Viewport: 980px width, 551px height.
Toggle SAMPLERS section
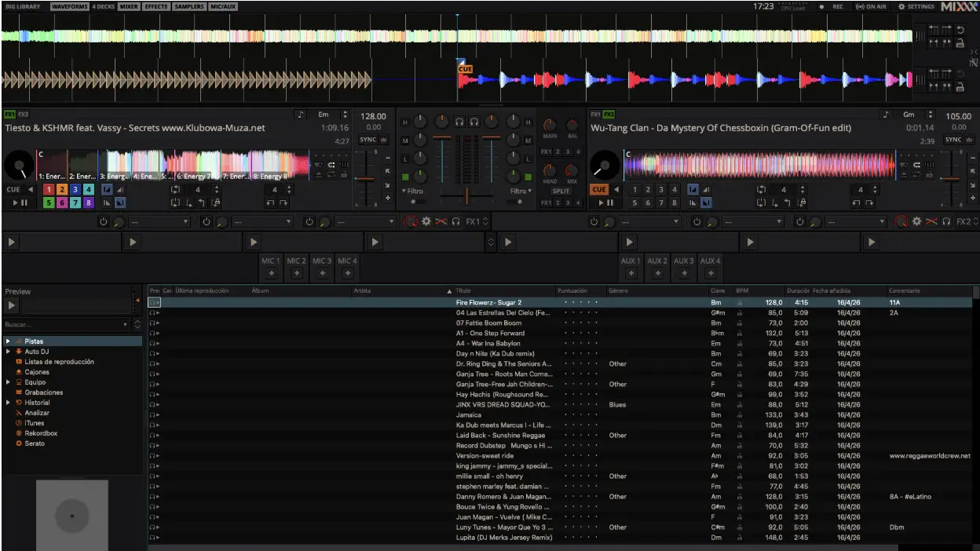189,6
